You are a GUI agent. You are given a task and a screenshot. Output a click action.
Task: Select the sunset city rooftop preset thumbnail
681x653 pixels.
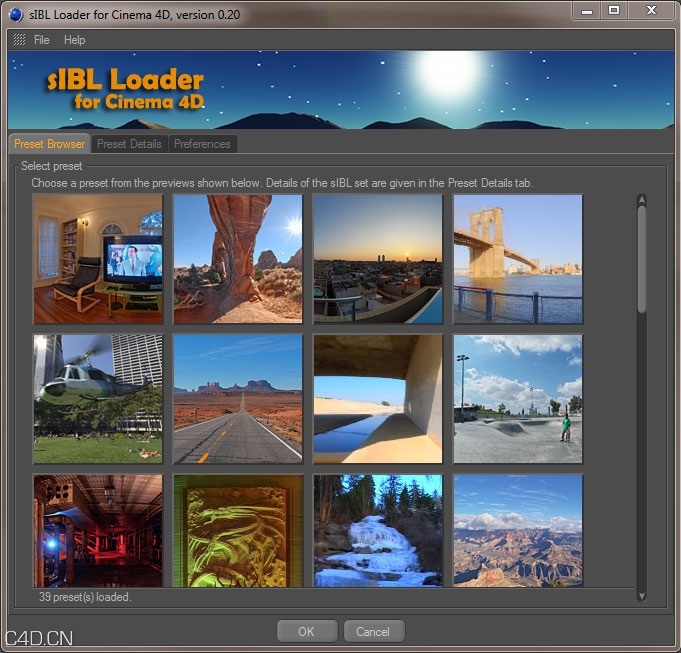point(378,259)
